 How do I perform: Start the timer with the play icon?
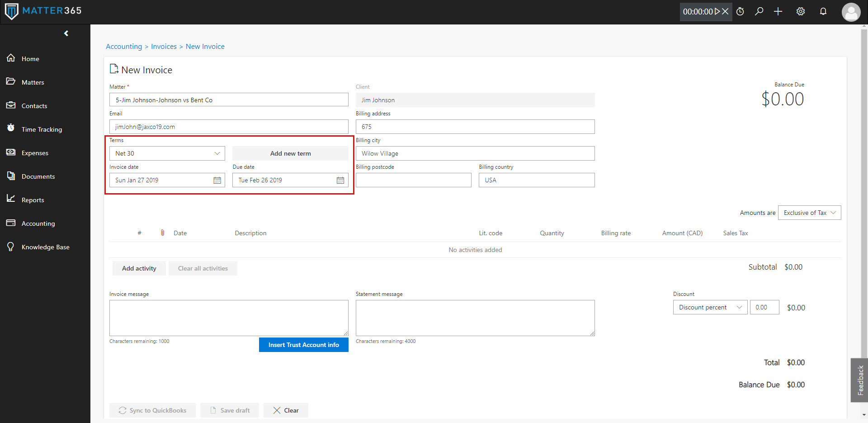pyautogui.click(x=717, y=12)
